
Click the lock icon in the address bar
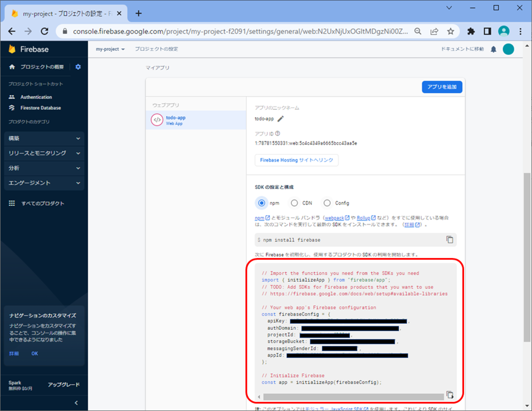(65, 31)
